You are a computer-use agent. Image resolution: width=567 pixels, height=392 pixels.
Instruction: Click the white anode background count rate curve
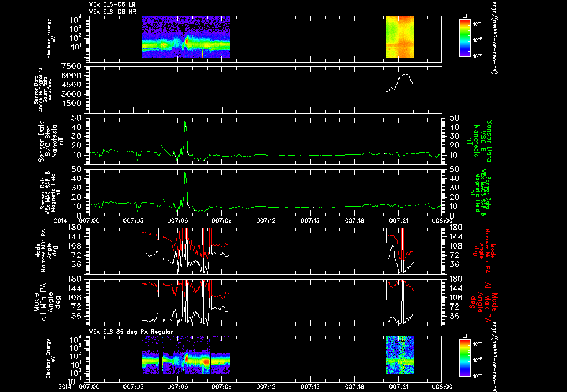coord(400,83)
